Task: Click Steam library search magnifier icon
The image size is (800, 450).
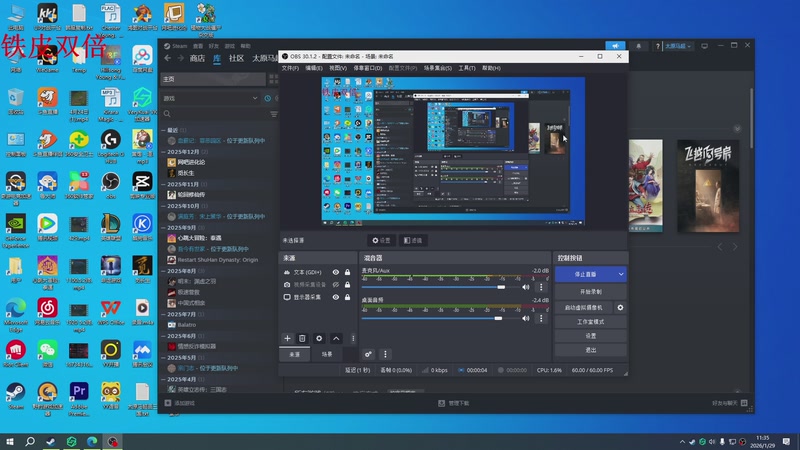Action: click(x=167, y=114)
